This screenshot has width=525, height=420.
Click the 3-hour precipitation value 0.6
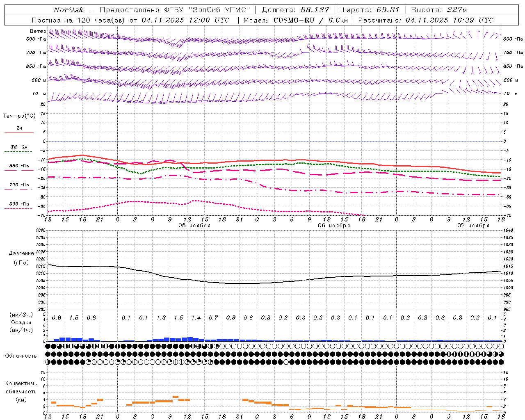pyautogui.click(x=248, y=317)
